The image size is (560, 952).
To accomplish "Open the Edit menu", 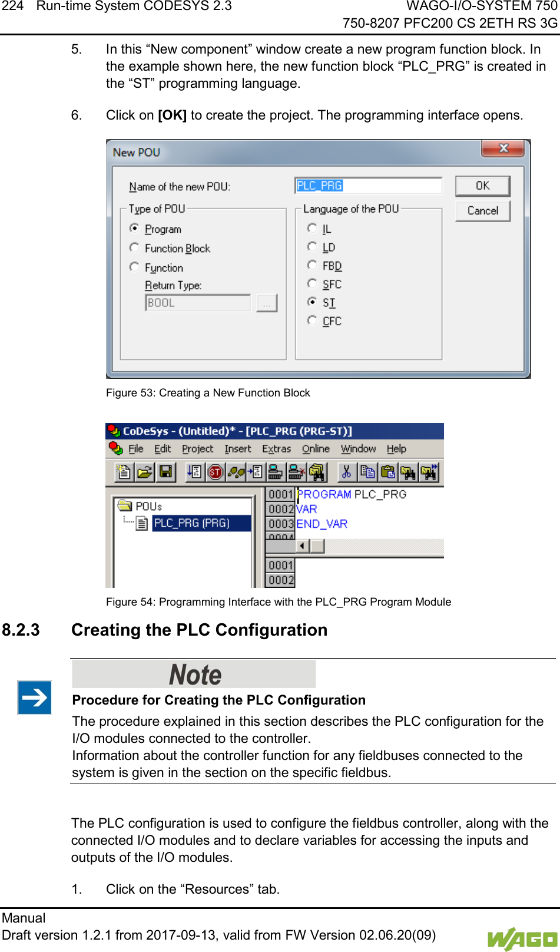I will click(163, 449).
